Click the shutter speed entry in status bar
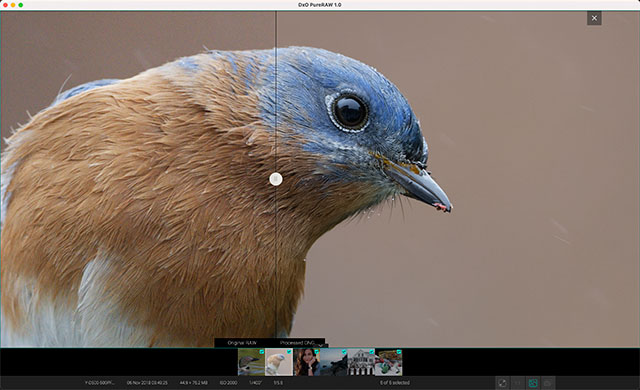The height and width of the screenshot is (390, 640). pyautogui.click(x=256, y=383)
